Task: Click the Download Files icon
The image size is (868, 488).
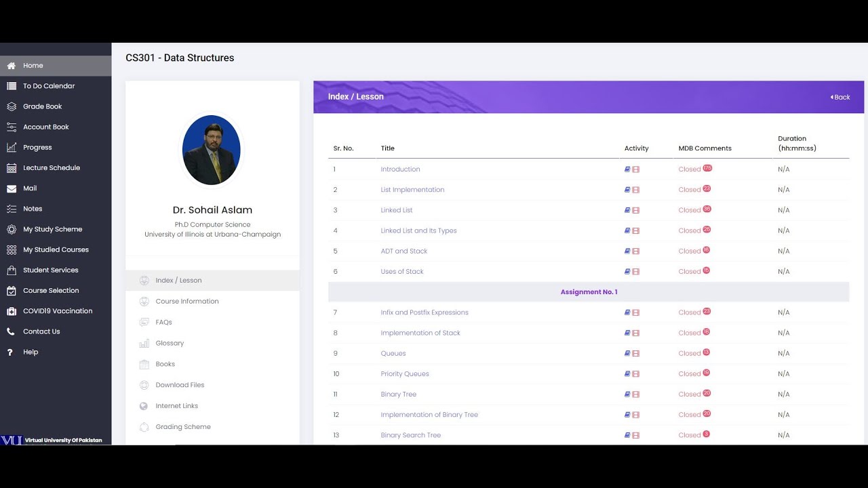Action: (x=144, y=385)
